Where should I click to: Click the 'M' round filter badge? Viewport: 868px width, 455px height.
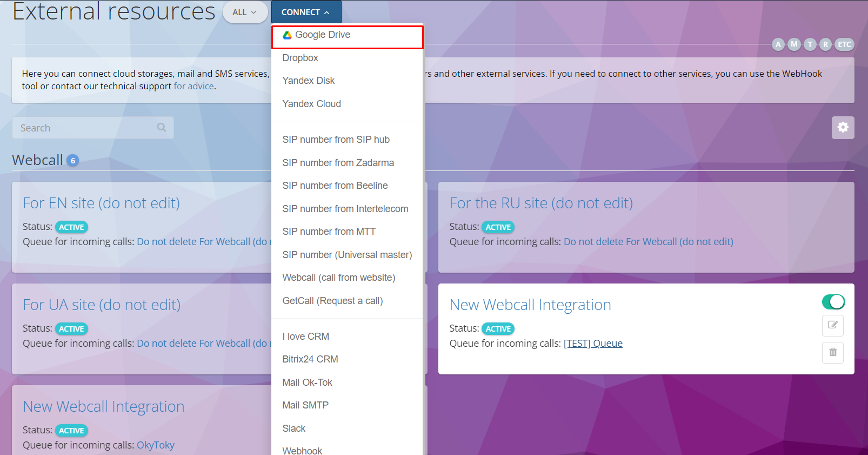point(794,44)
